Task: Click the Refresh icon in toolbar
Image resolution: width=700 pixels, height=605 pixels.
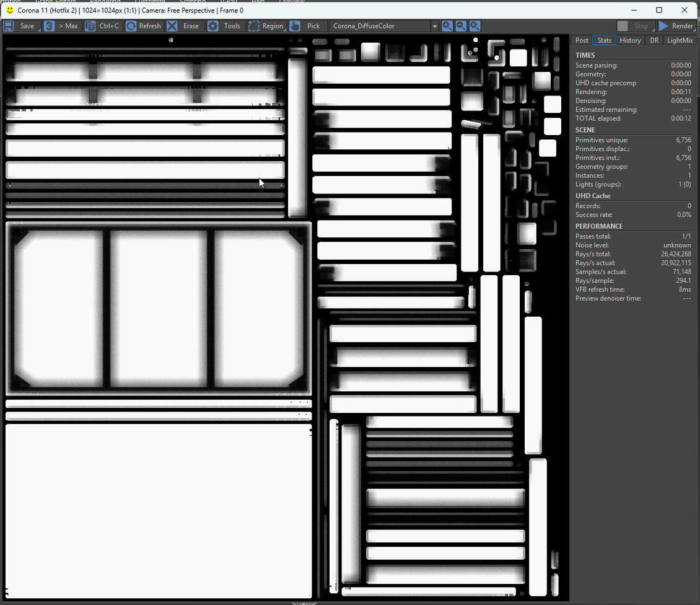Action: point(131,26)
